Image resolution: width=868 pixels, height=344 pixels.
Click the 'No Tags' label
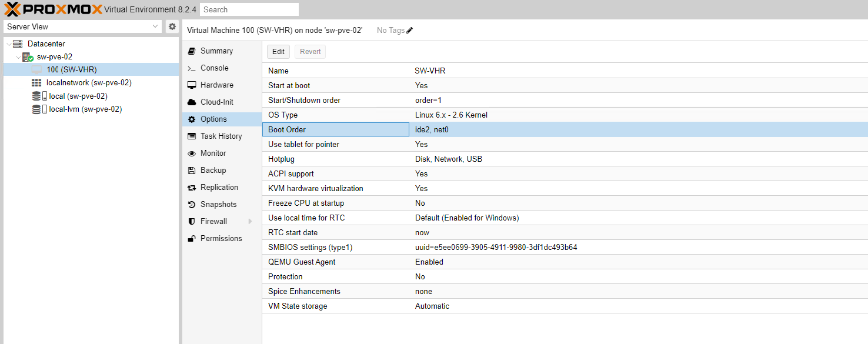point(390,30)
